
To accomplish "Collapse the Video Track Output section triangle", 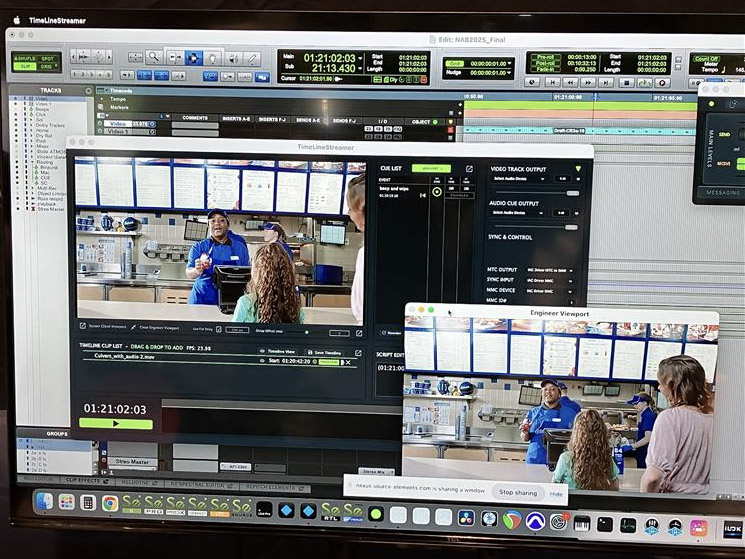I will [x=578, y=169].
